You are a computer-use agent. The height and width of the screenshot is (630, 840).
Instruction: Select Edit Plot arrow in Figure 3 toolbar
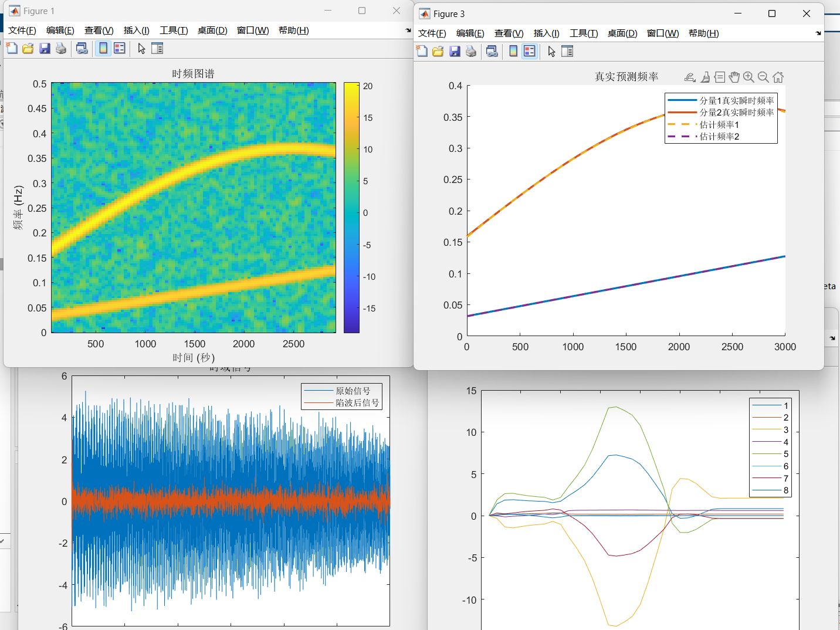[551, 52]
